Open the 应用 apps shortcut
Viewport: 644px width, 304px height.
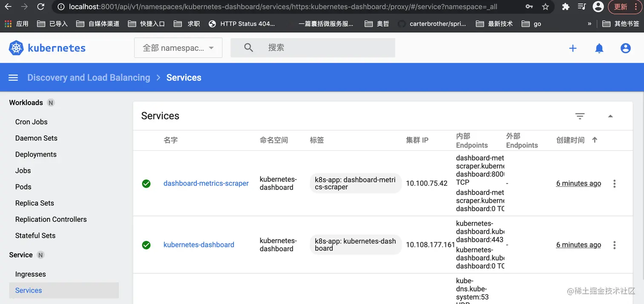tap(17, 24)
